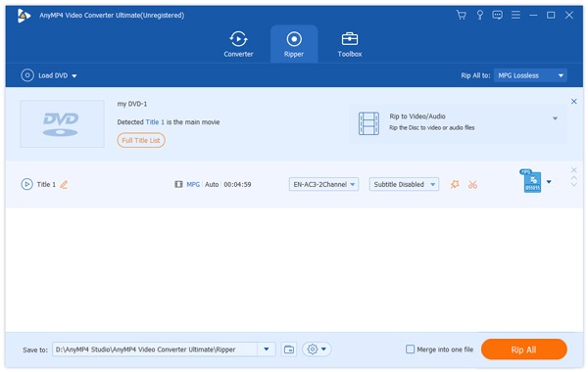The width and height of the screenshot is (588, 372).
Task: Close the my DVD-1 disc panel
Action: [x=573, y=101]
